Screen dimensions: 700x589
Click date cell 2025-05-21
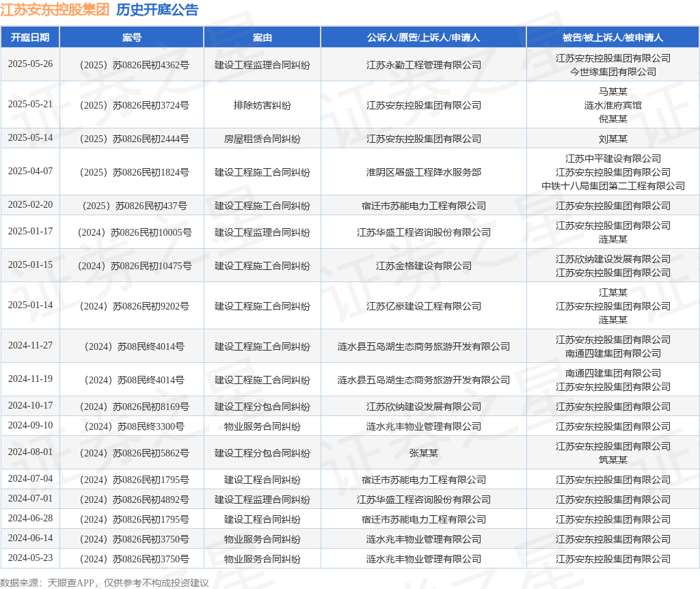pos(30,104)
